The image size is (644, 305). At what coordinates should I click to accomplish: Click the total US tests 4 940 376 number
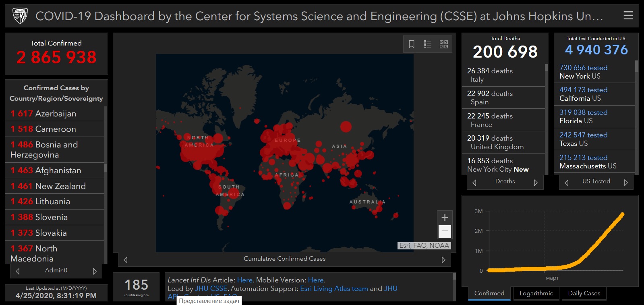tap(596, 50)
